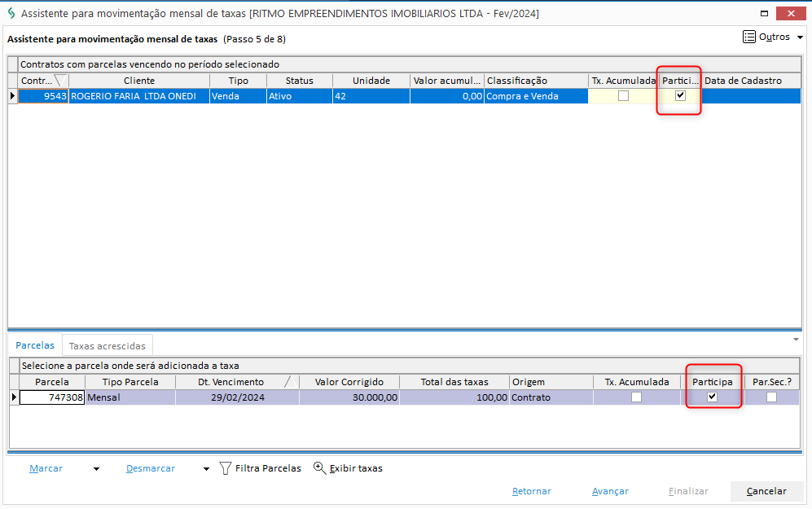Switch to the Taxas acrescidas tab

(x=108, y=346)
